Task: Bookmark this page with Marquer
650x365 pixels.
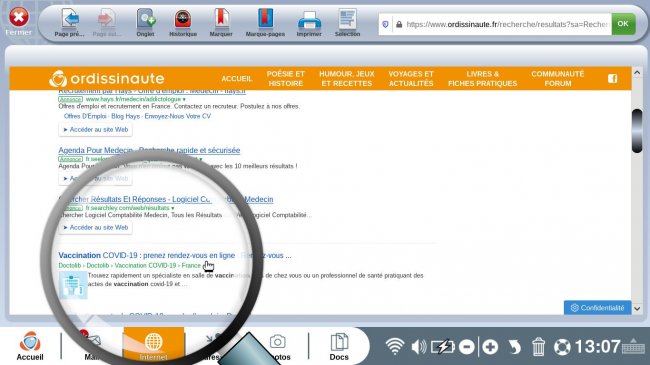Action: click(221, 23)
